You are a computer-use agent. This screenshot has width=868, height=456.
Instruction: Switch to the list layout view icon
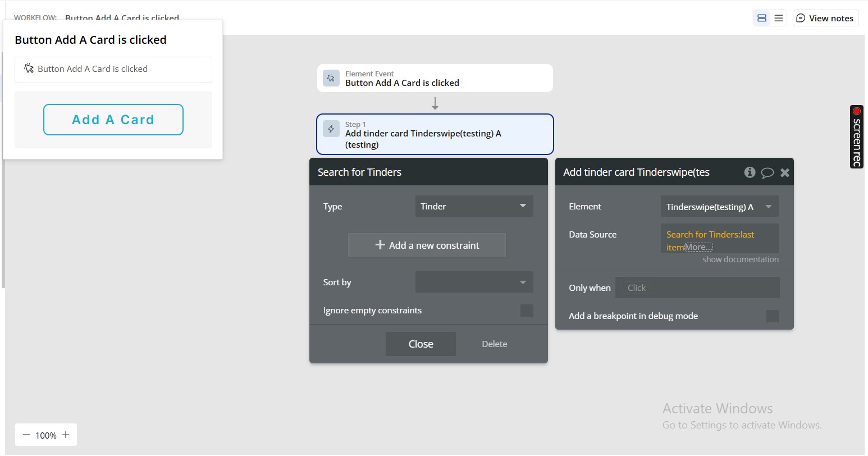pos(779,19)
